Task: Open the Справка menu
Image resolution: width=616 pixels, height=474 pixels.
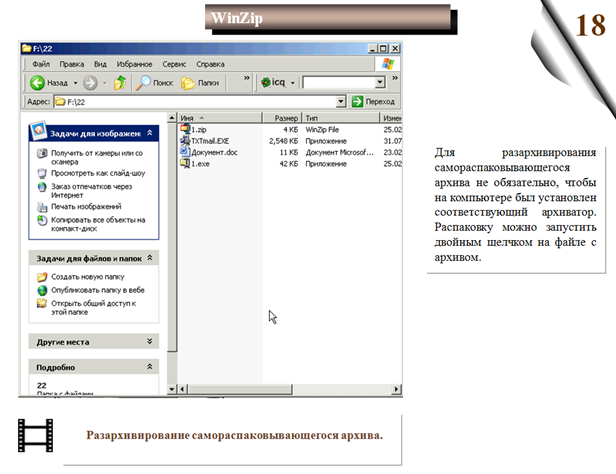Action: click(210, 64)
